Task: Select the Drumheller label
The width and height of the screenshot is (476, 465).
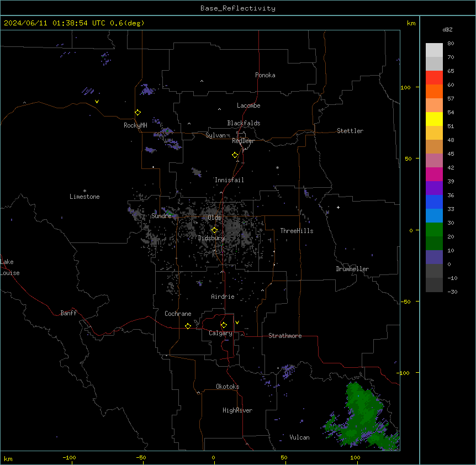Action: (352, 269)
